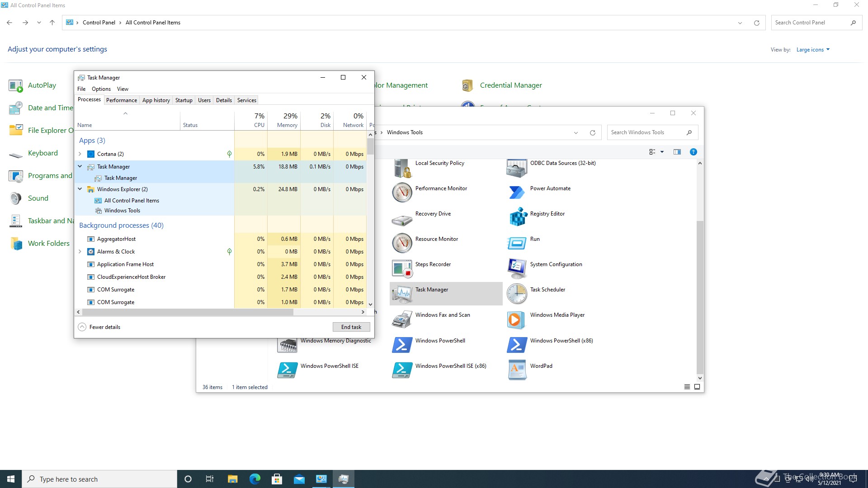This screenshot has height=488, width=868.
Task: Open Control Panel address bar history dropdown
Action: (740, 23)
